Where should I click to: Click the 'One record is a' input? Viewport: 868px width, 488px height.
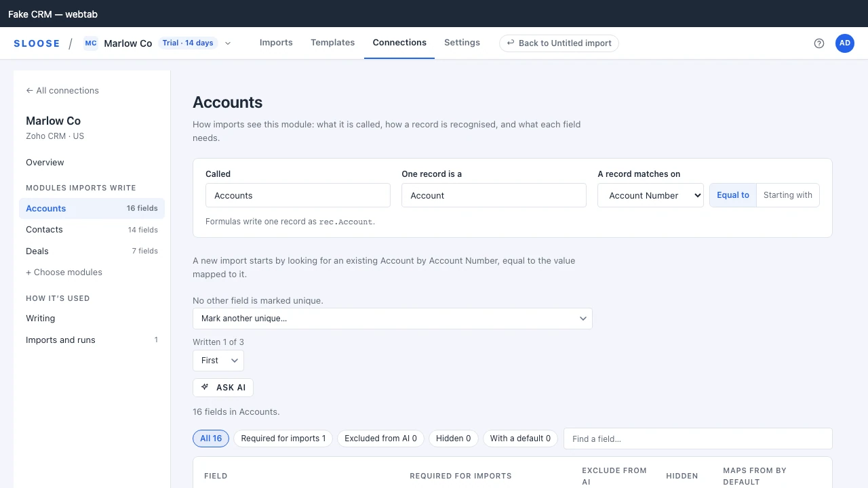(x=494, y=195)
